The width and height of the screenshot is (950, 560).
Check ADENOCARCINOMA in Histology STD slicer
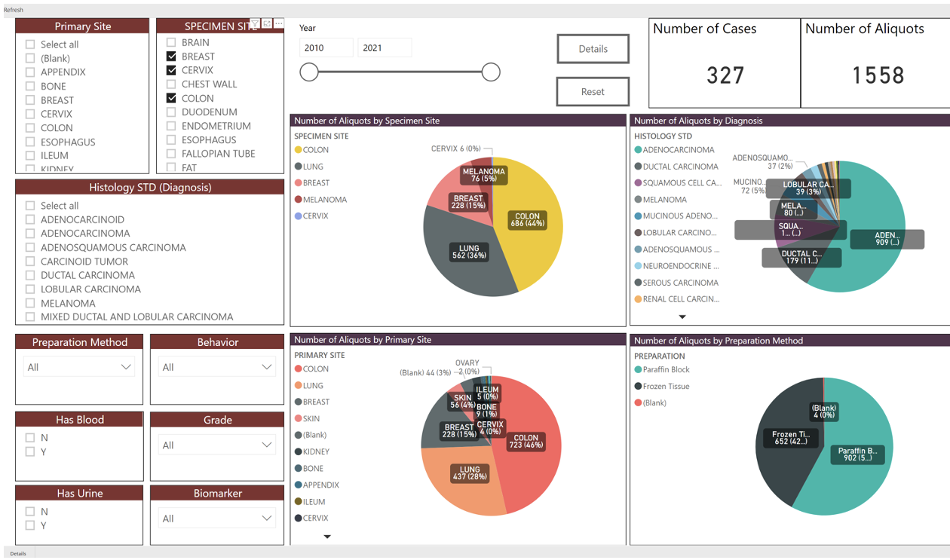coord(30,234)
